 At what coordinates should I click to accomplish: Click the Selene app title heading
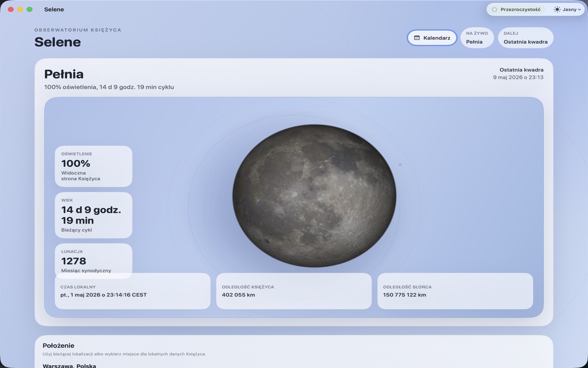pos(57,42)
